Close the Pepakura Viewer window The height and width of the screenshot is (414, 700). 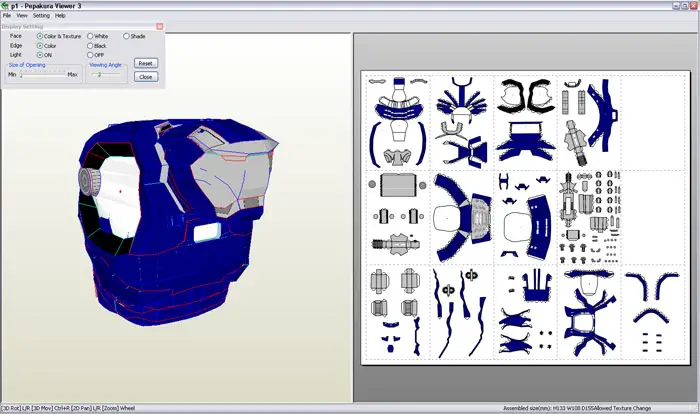pyautogui.click(x=693, y=6)
